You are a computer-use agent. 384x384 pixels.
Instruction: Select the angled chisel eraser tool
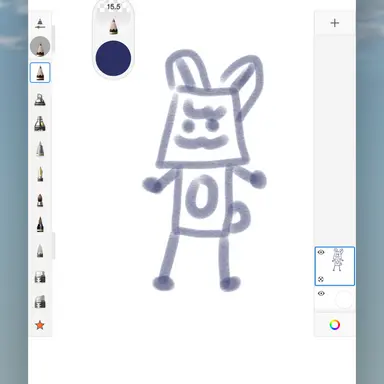coord(40,302)
